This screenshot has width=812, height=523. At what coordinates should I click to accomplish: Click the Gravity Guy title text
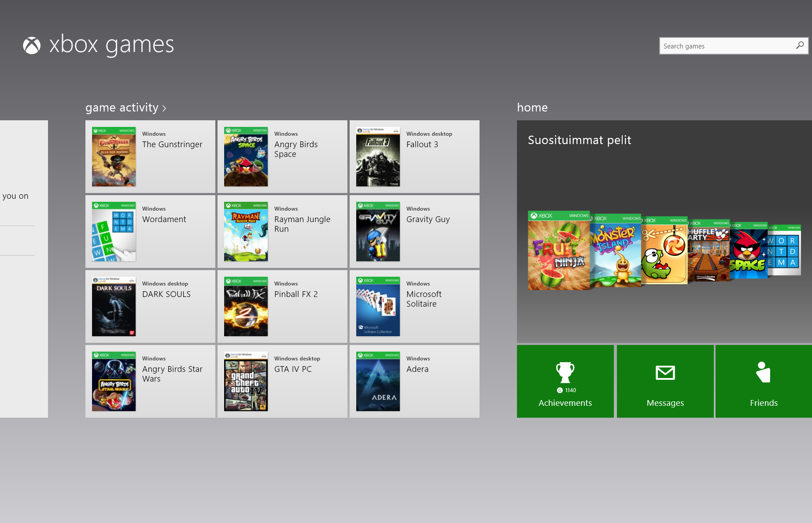pos(428,219)
